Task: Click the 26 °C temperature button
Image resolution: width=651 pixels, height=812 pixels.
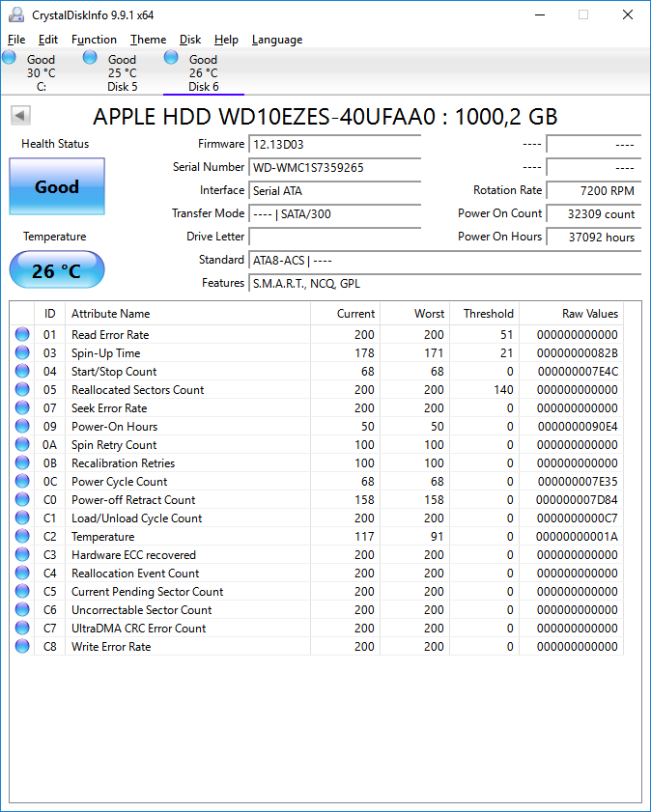Action: 57,269
